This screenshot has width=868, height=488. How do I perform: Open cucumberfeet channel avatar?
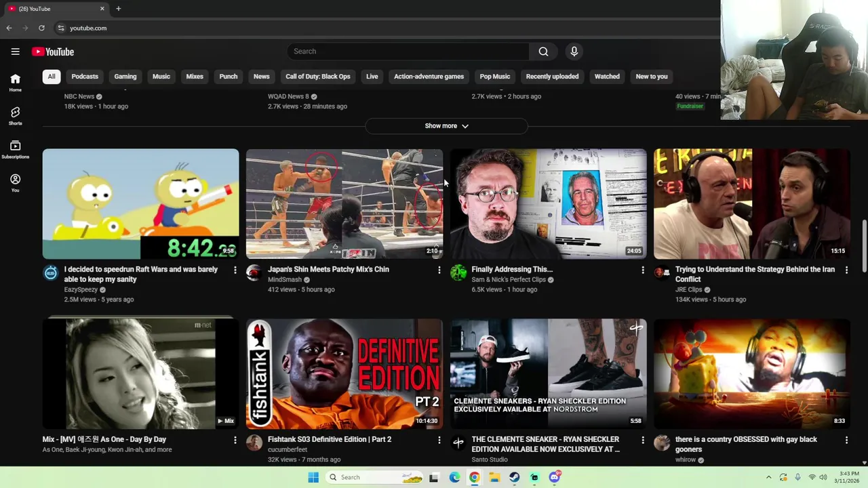coord(254,443)
